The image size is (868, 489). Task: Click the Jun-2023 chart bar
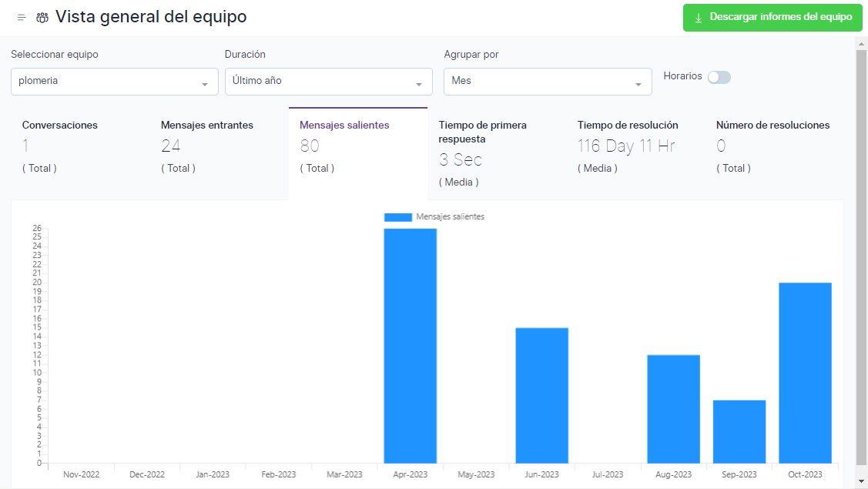tap(542, 396)
